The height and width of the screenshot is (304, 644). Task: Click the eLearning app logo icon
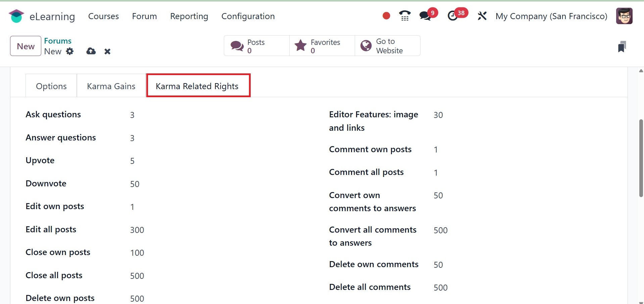(16, 16)
